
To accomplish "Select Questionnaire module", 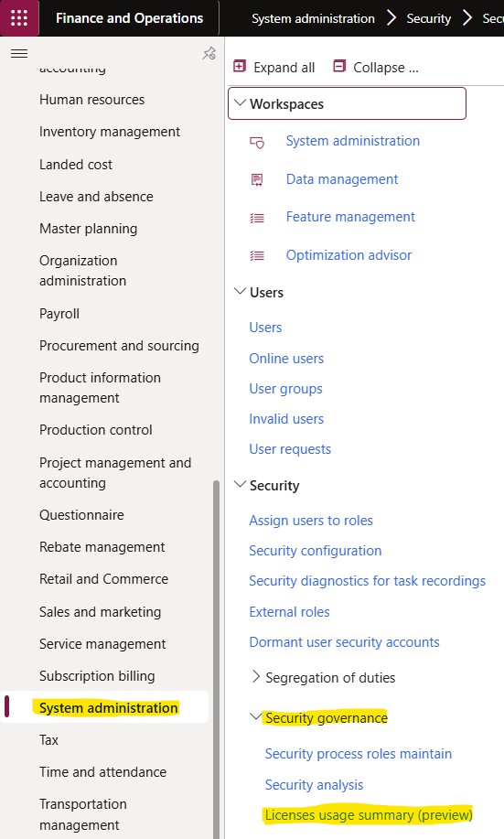I will pyautogui.click(x=81, y=515).
